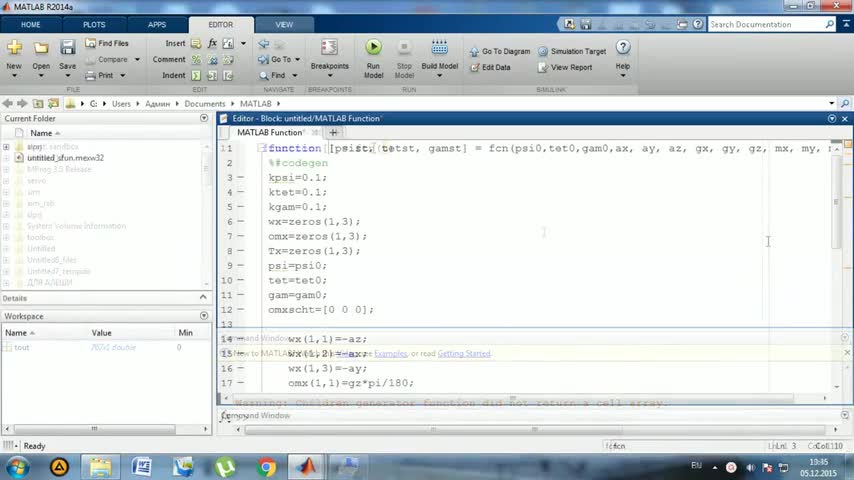Click the plus new editor tab button
854x480 pixels.
(x=333, y=132)
